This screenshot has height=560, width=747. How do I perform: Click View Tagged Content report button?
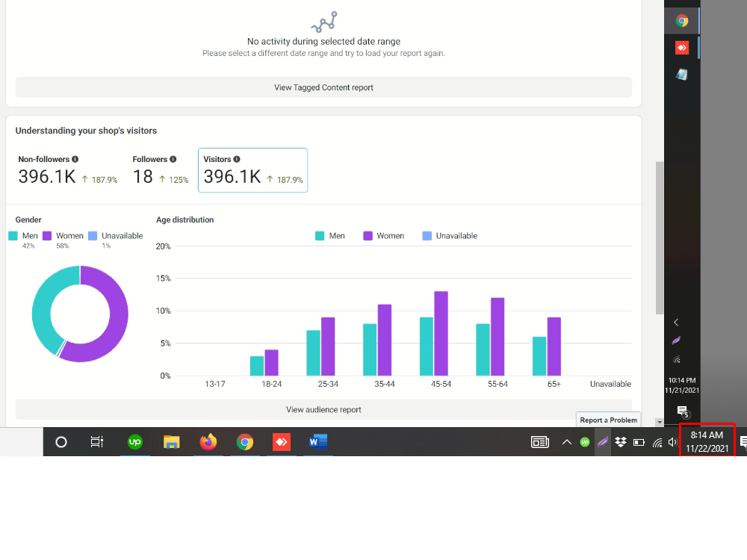tap(323, 87)
